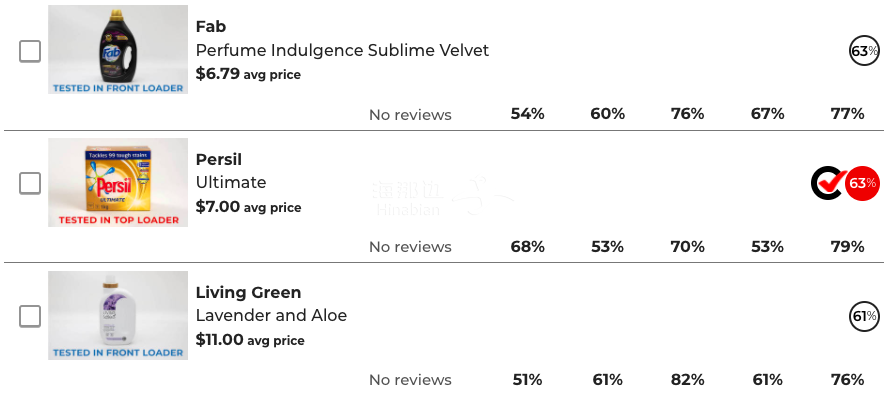The width and height of the screenshot is (890, 393).
Task: Click the Persil recommended checkmark icon
Action: tap(828, 183)
